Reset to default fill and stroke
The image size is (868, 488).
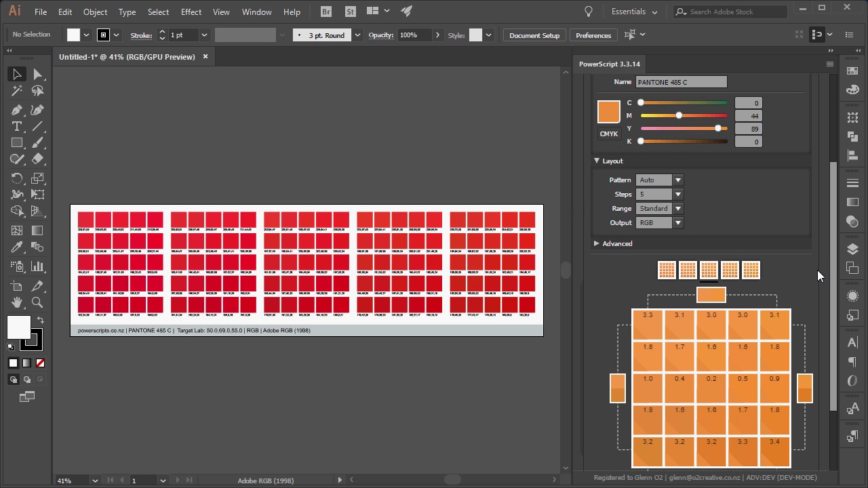pos(11,347)
